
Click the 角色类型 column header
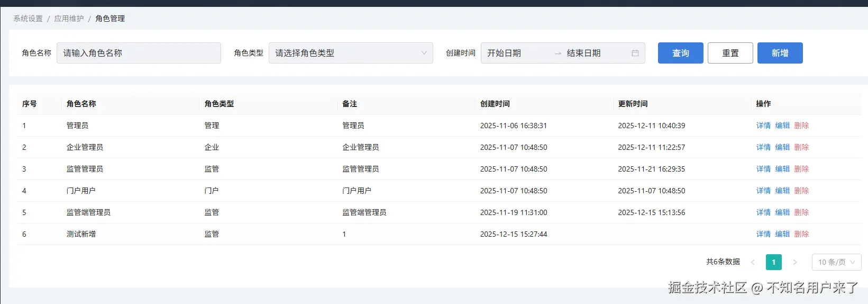219,104
